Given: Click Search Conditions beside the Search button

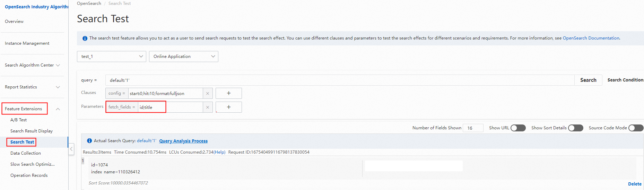Looking at the screenshot, I should click(626, 80).
